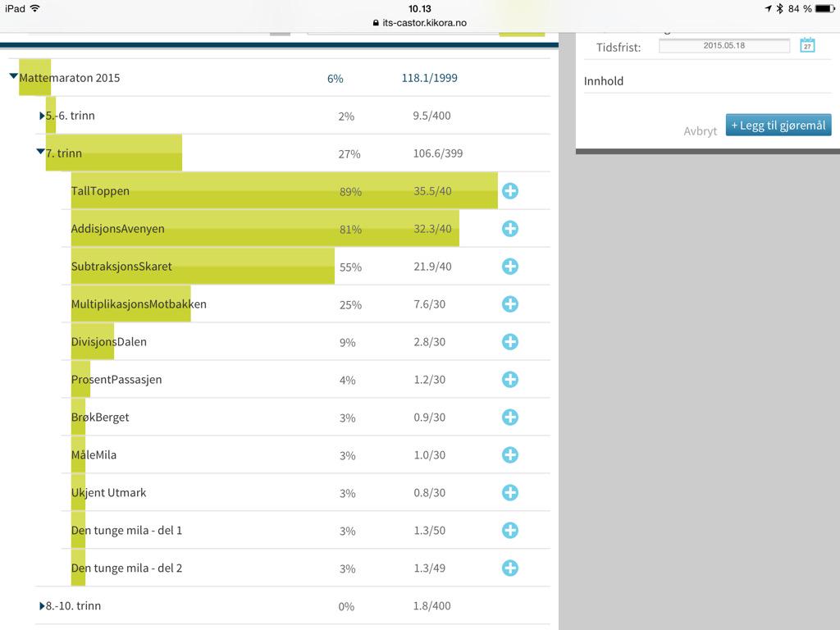This screenshot has height=630, width=840.
Task: Select the BrøkBerget row label
Action: [x=100, y=418]
